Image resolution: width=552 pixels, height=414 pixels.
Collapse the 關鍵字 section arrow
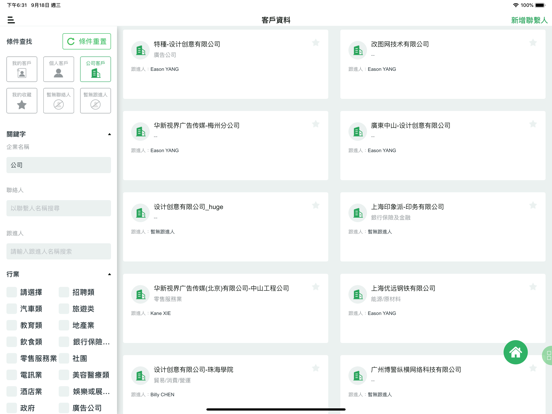point(109,134)
